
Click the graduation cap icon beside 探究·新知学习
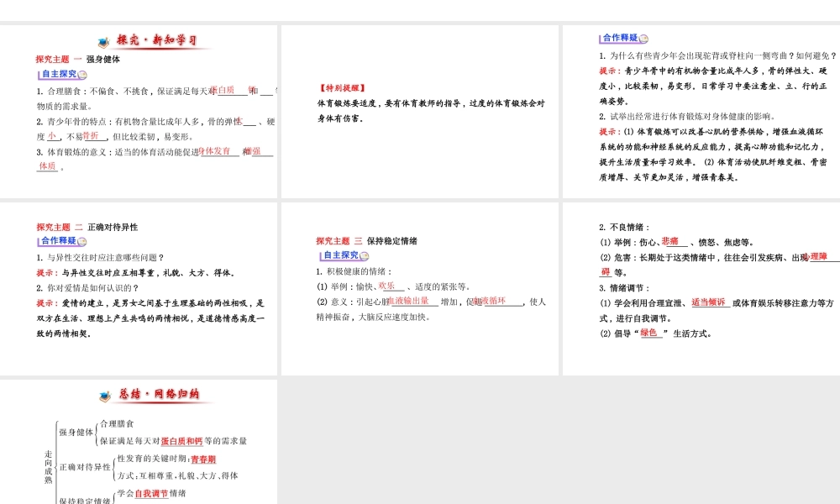(104, 42)
